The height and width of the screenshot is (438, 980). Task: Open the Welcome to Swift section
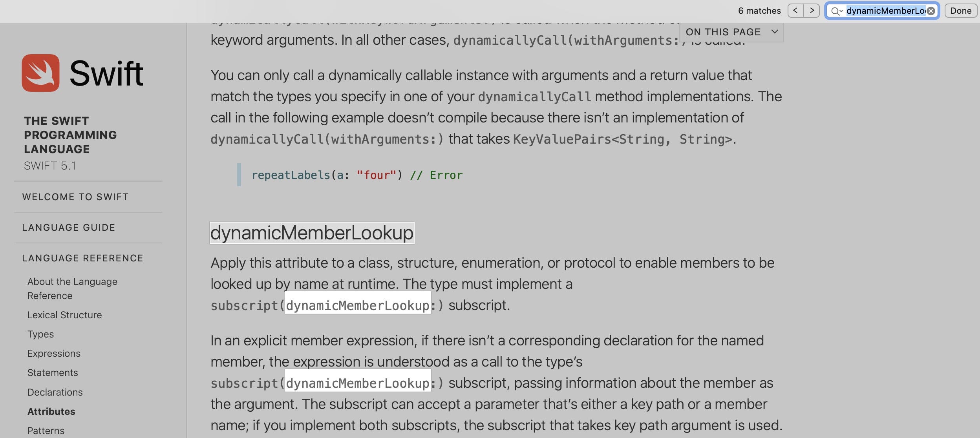point(75,197)
